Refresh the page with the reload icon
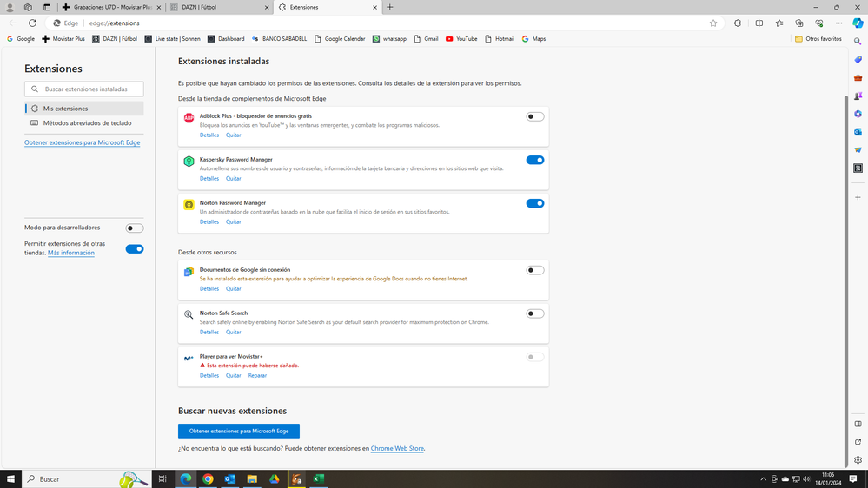The width and height of the screenshot is (868, 488). point(32,23)
